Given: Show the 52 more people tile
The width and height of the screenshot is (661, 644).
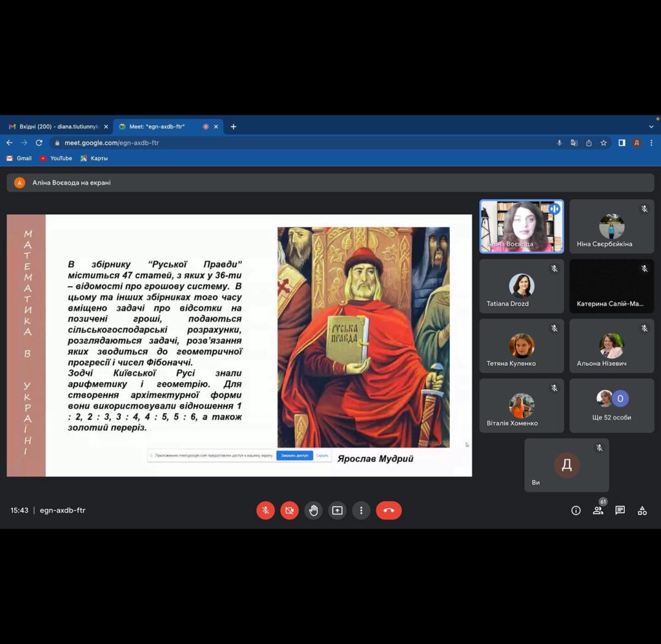Looking at the screenshot, I should [612, 405].
